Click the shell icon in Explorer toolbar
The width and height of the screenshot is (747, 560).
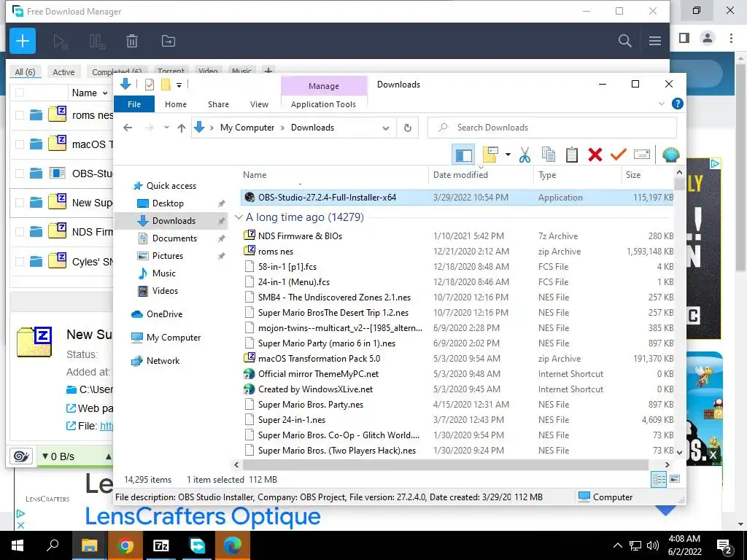[x=671, y=155]
